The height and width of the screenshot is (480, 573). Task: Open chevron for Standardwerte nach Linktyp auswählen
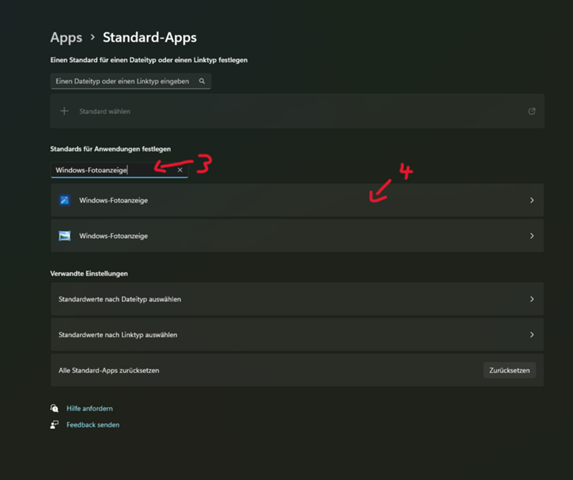click(532, 335)
